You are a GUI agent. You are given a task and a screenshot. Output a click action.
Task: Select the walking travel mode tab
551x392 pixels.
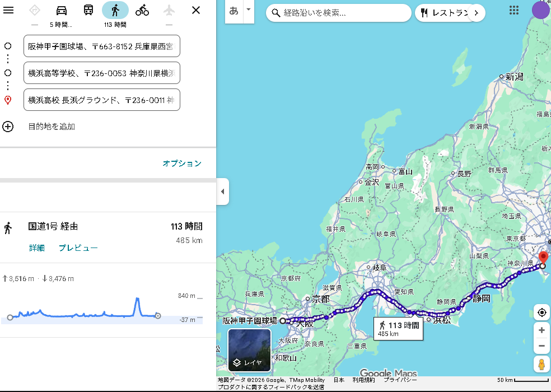tap(115, 10)
